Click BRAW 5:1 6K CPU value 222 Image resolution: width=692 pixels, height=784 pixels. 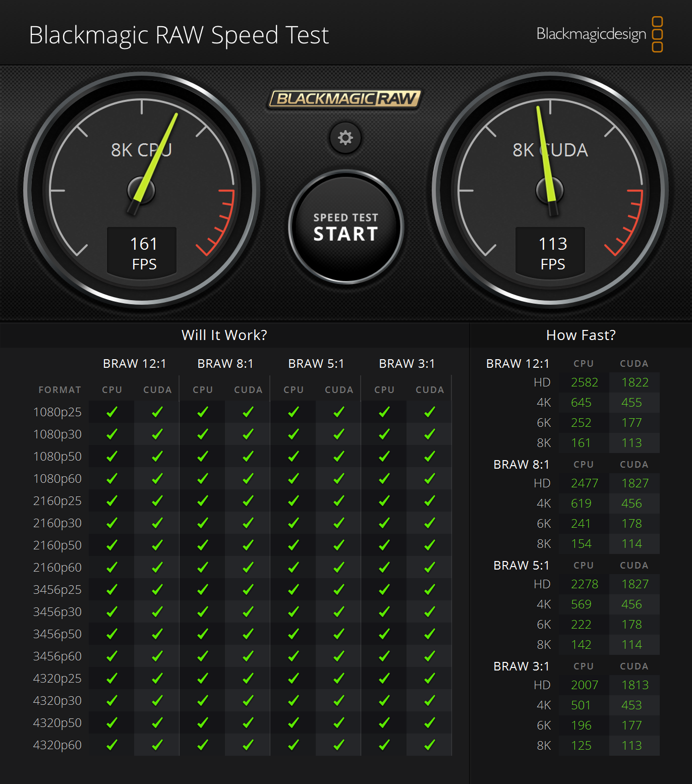pyautogui.click(x=581, y=625)
